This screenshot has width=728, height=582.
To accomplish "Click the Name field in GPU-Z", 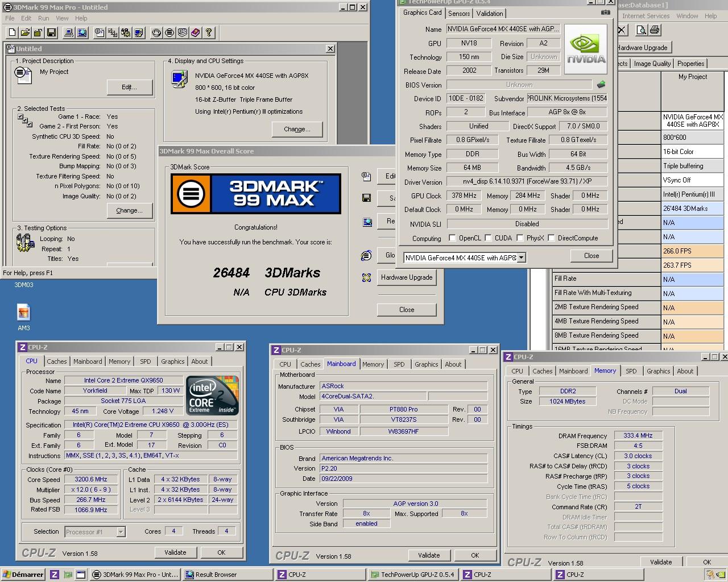I will click(503, 29).
